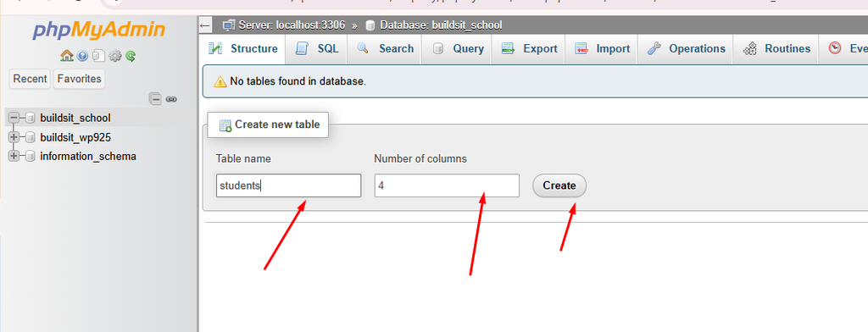Expand the information_schema tree node
Image resolution: width=868 pixels, height=332 pixels.
tap(14, 156)
